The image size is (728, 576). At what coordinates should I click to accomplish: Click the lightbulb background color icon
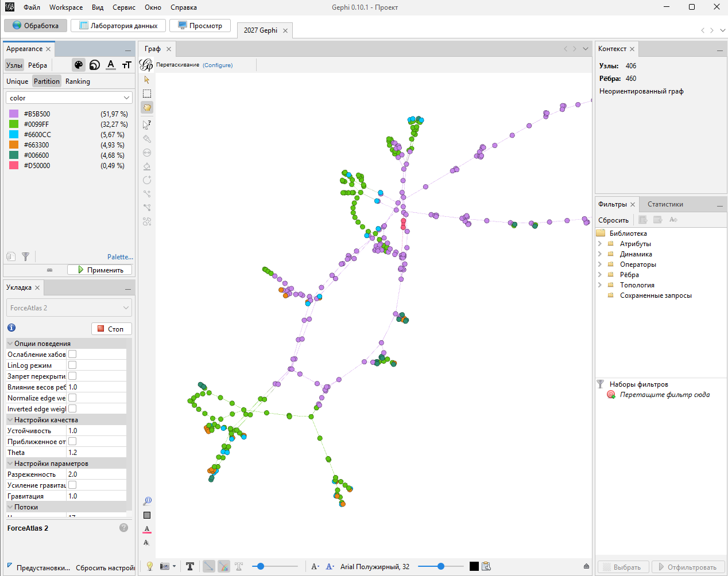(x=150, y=566)
